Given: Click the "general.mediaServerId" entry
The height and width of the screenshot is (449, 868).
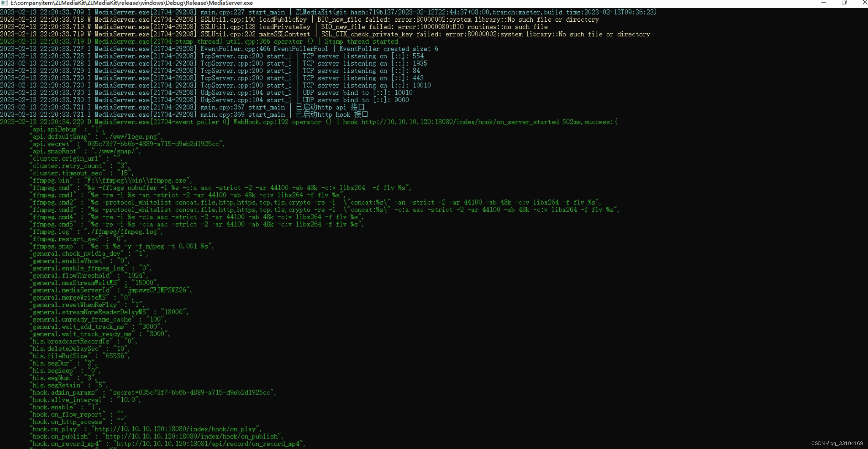Looking at the screenshot, I should coord(111,290).
